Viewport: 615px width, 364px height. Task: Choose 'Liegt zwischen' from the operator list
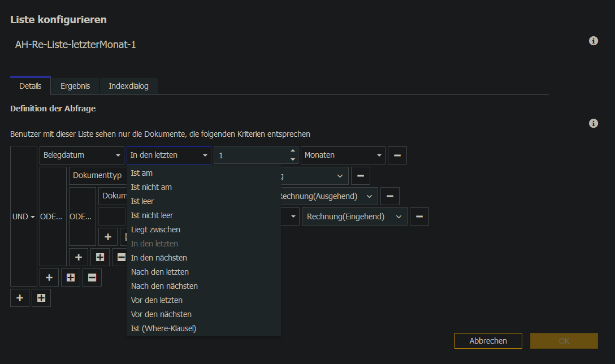[x=155, y=229]
